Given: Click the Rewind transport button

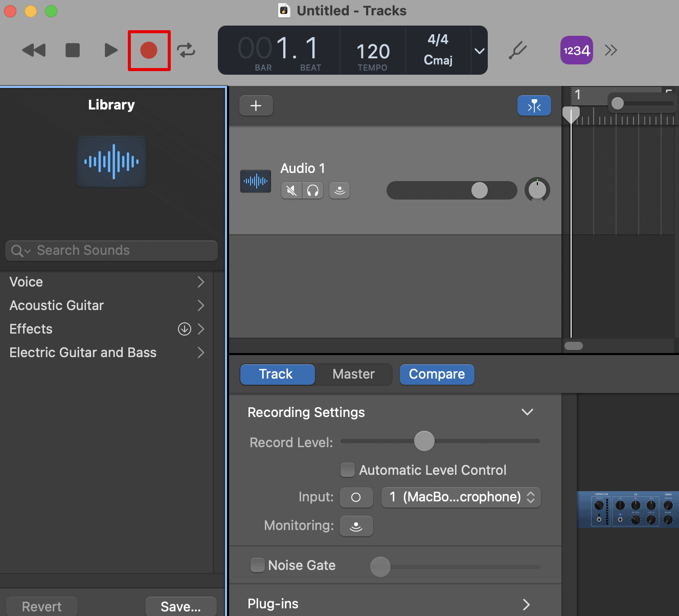Looking at the screenshot, I should click(x=34, y=50).
